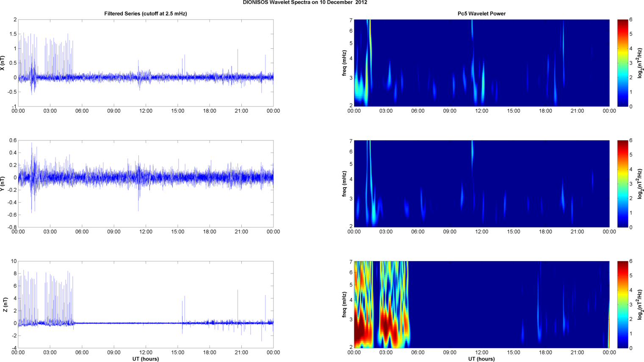Screen dimensions: 644x362
Task: Click the "7" frequency tick of the X spectrogram
Action: coord(351,20)
